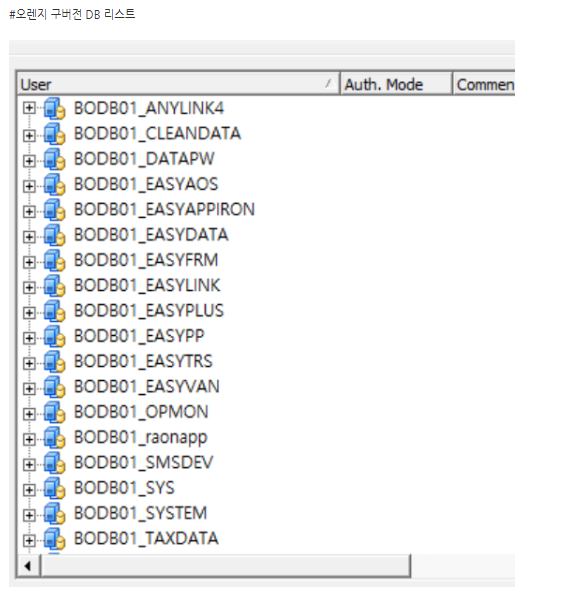Screen dimensions: 577x592
Task: Expand the BODB01_EASYPP tree node
Action: pos(29,338)
